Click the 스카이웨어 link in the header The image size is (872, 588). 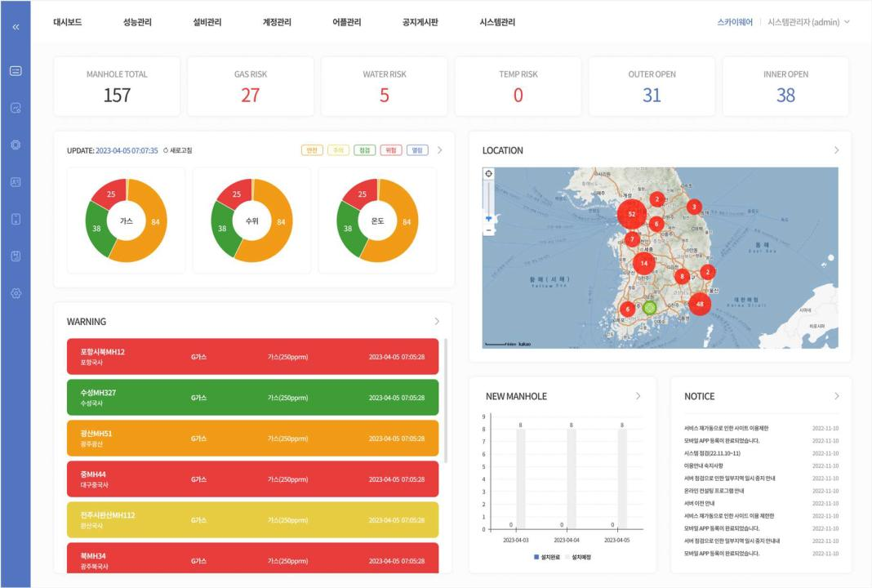pyautogui.click(x=735, y=22)
